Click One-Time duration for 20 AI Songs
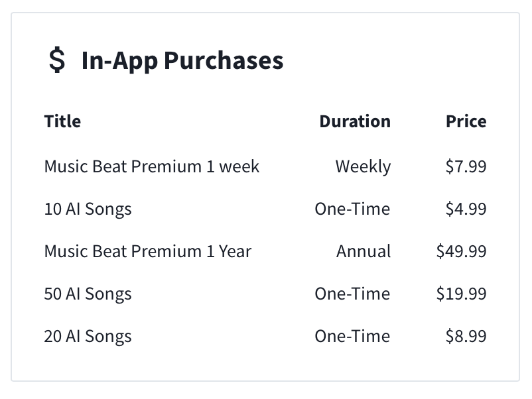The image size is (532, 399). pos(352,336)
